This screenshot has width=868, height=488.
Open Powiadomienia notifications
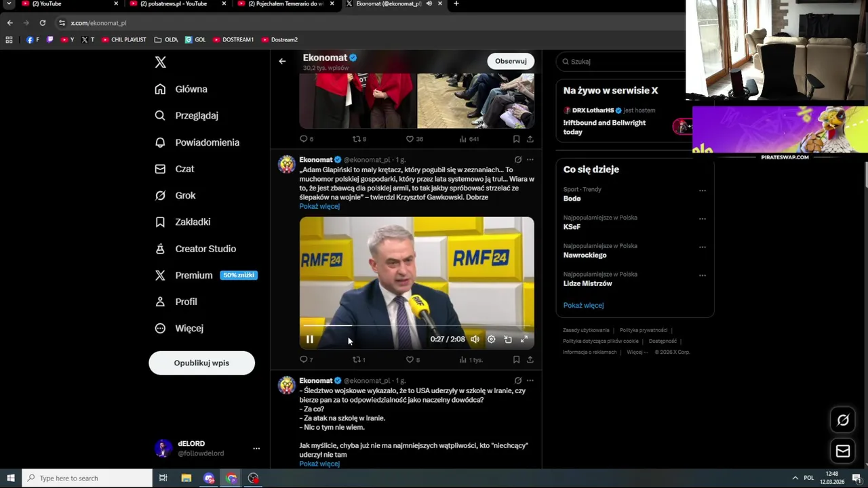197,142
